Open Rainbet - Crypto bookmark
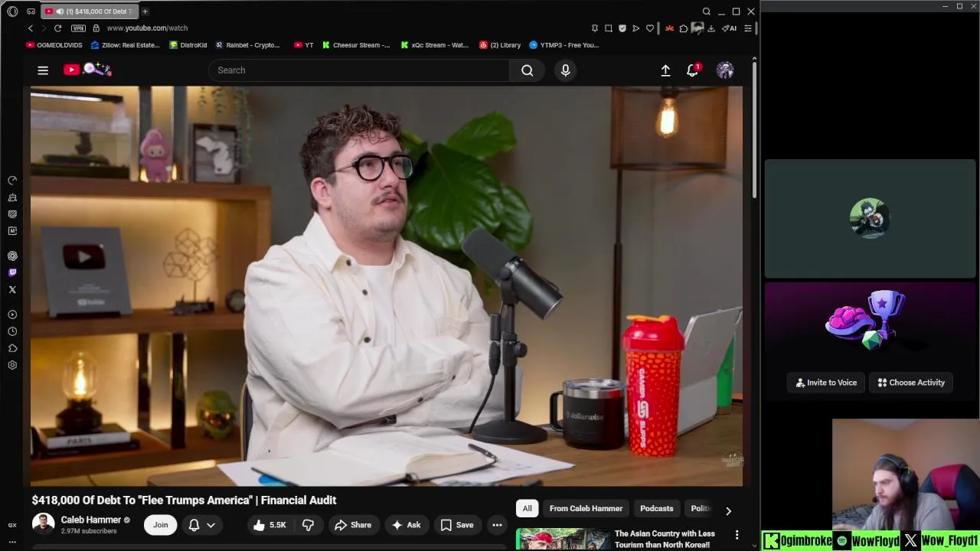Screen dimensions: 980x551 click(x=247, y=45)
